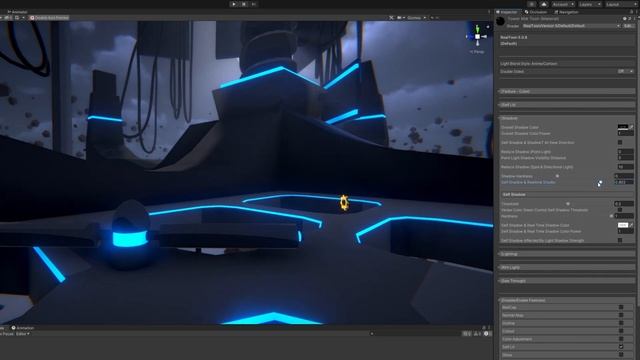This screenshot has width=640, height=360.
Task: Open the material help icon
Action: point(624,19)
